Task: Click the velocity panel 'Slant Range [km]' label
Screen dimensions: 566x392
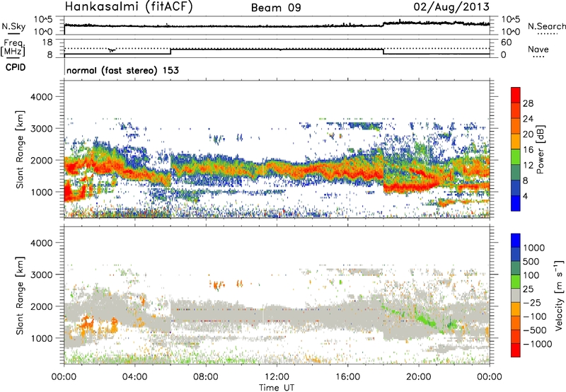Action: tap(20, 296)
